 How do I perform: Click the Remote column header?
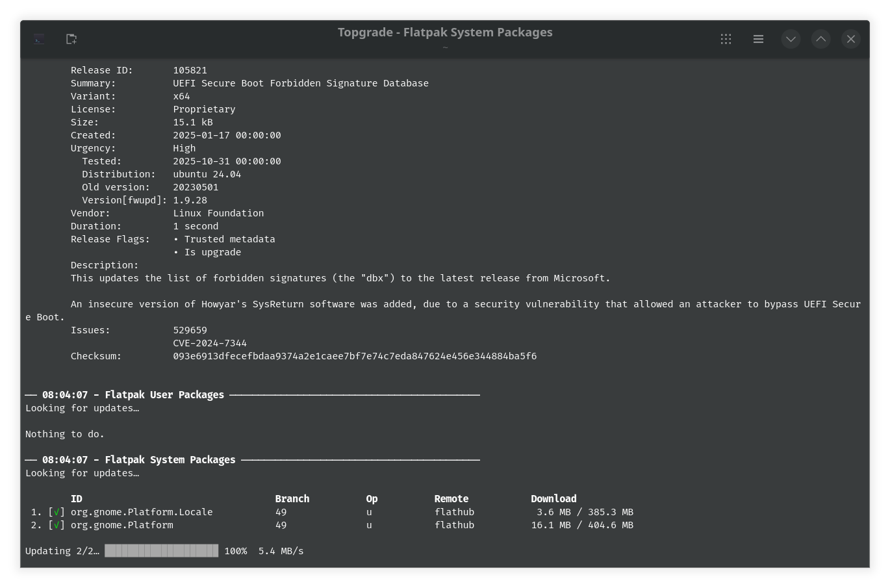pos(451,499)
